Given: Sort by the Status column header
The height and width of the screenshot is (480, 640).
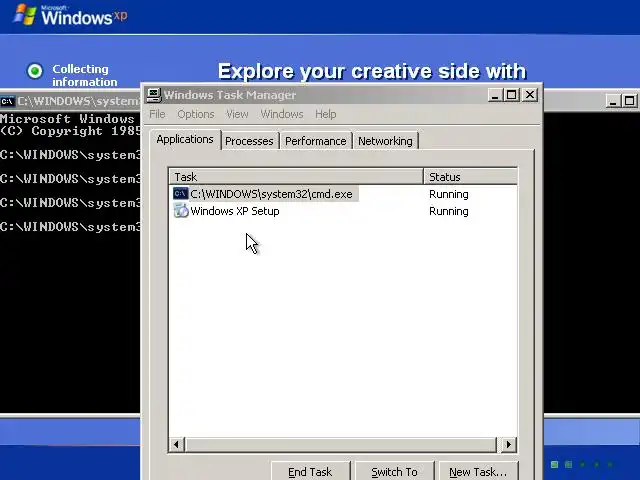Looking at the screenshot, I should [x=471, y=177].
